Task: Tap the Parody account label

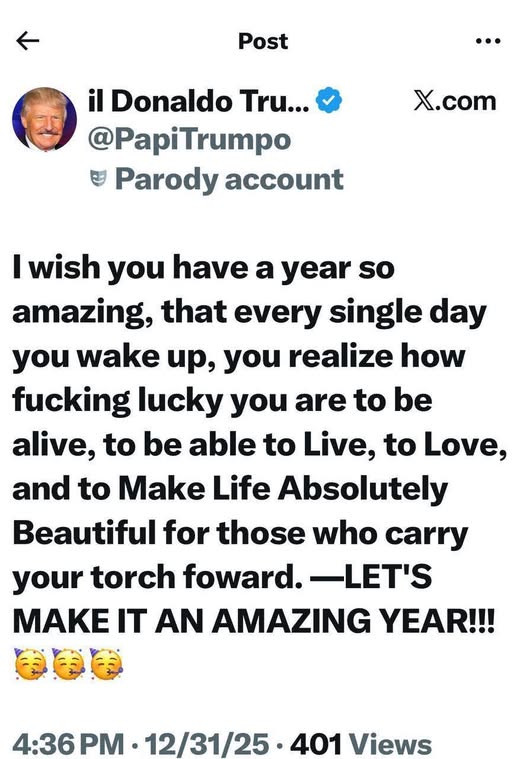Action: point(229,179)
